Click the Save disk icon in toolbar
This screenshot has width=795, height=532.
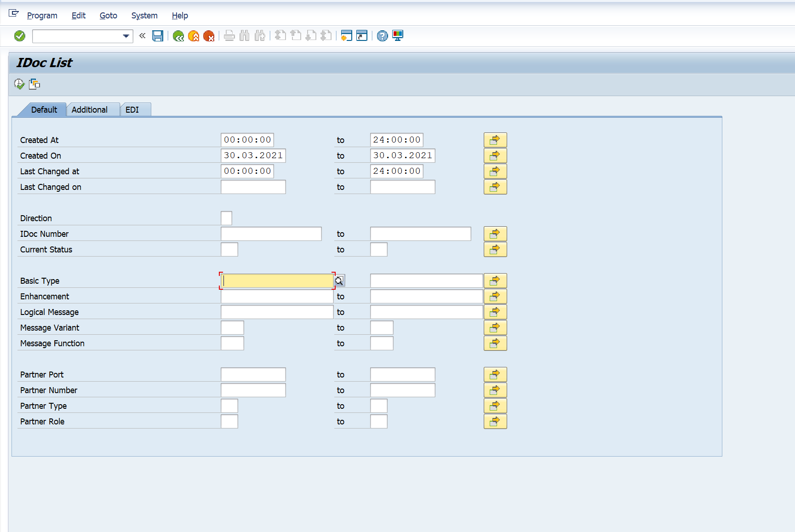[x=158, y=36]
